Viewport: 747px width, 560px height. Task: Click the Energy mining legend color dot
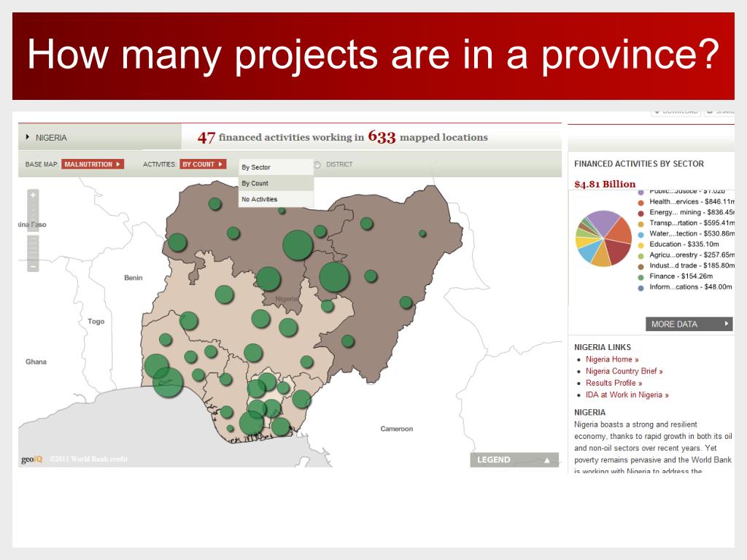tap(640, 213)
